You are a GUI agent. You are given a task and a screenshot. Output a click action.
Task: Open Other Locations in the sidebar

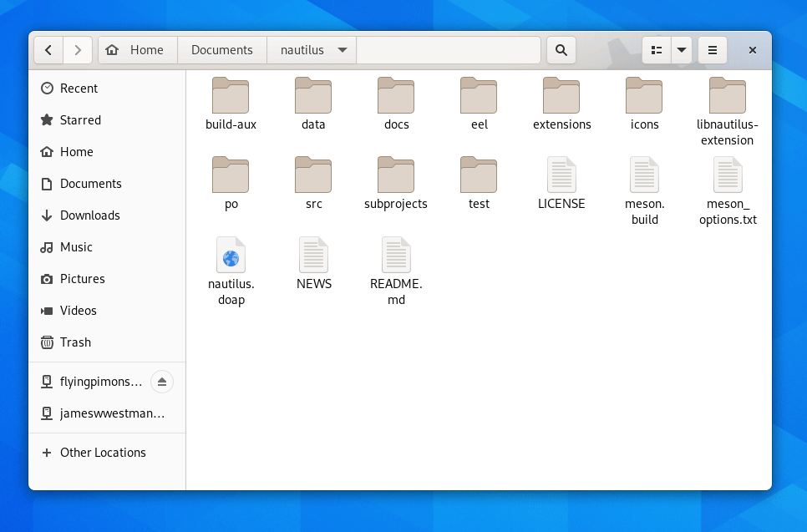point(107,453)
